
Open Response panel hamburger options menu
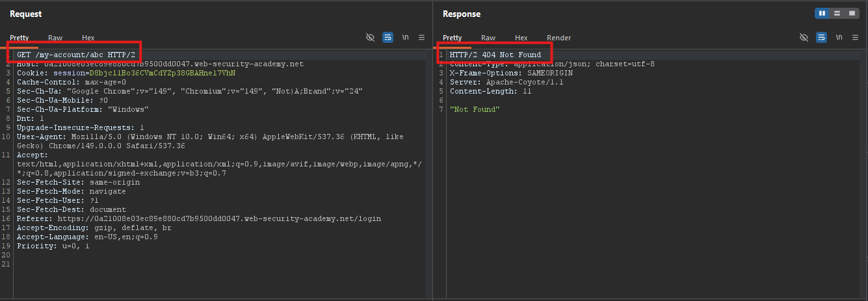854,38
